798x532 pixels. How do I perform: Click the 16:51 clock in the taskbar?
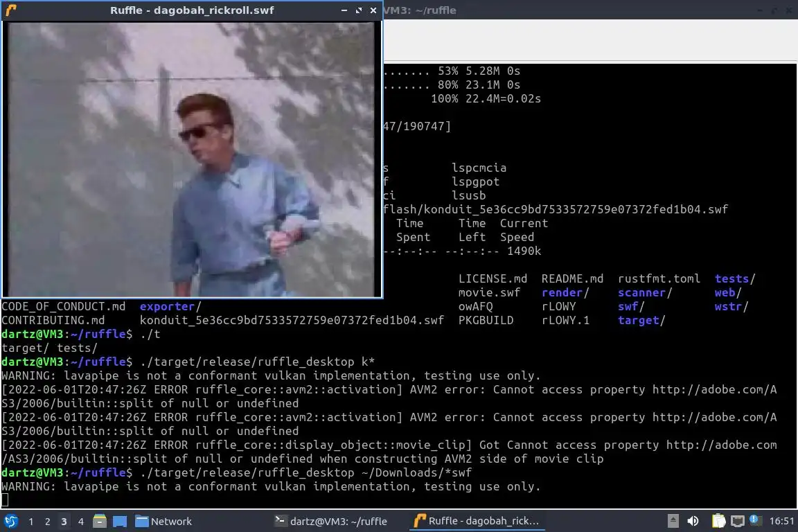click(x=781, y=521)
